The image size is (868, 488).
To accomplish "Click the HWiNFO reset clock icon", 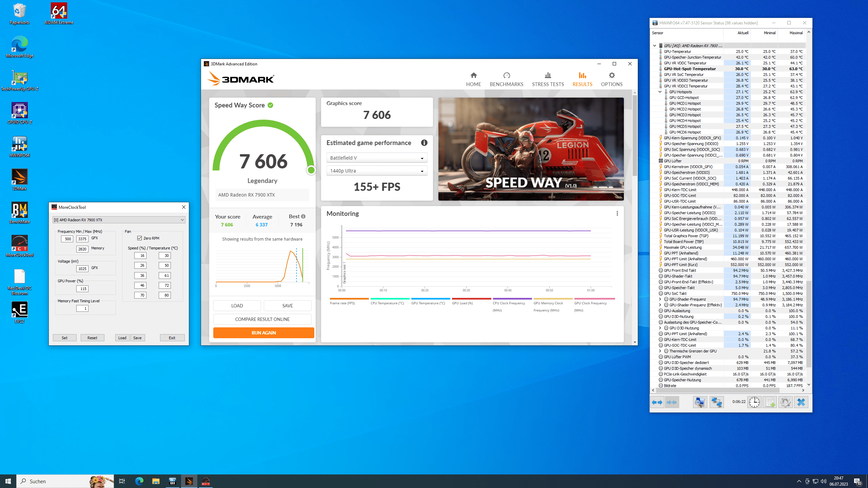I will click(x=754, y=402).
